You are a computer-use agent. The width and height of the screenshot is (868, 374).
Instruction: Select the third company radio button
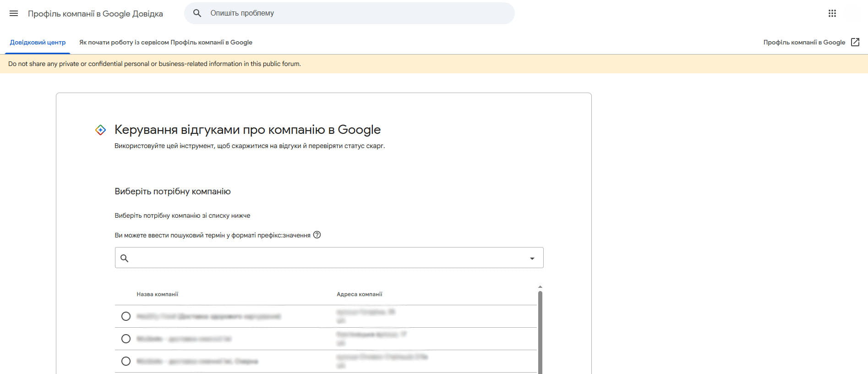126,361
